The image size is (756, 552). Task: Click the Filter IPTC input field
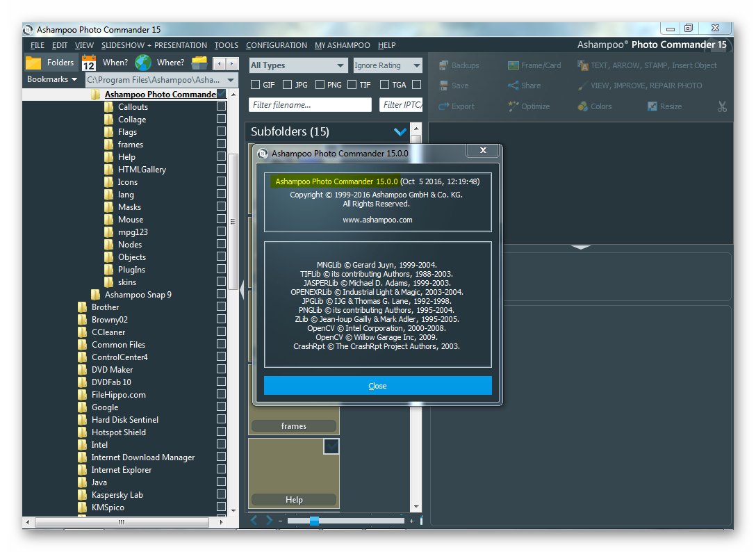[401, 105]
